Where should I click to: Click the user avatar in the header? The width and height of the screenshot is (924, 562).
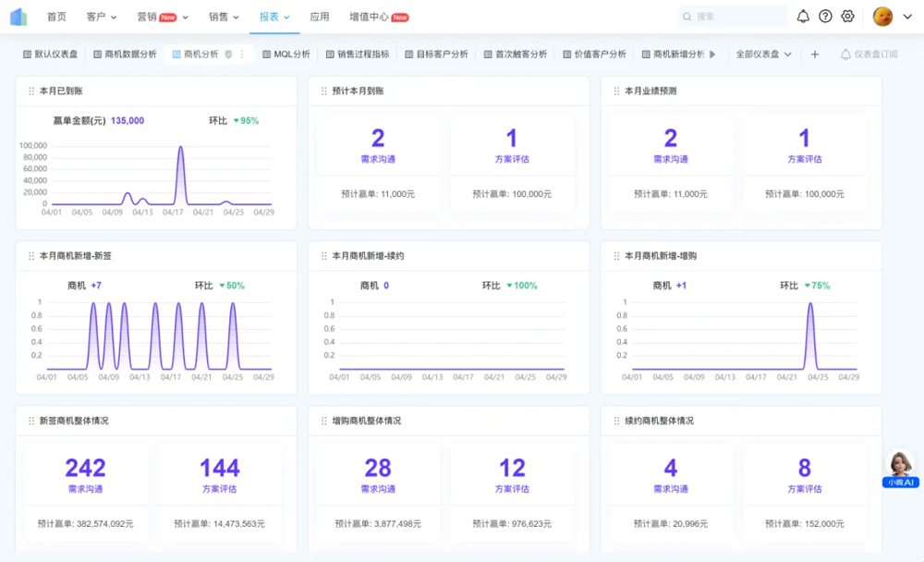(x=882, y=17)
